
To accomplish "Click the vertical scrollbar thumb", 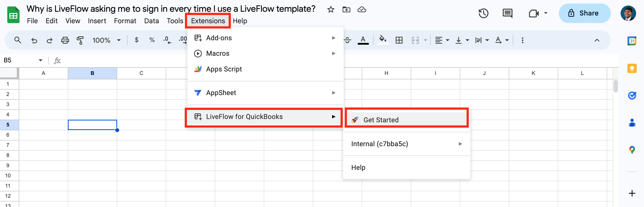I will pyautogui.click(x=616, y=86).
